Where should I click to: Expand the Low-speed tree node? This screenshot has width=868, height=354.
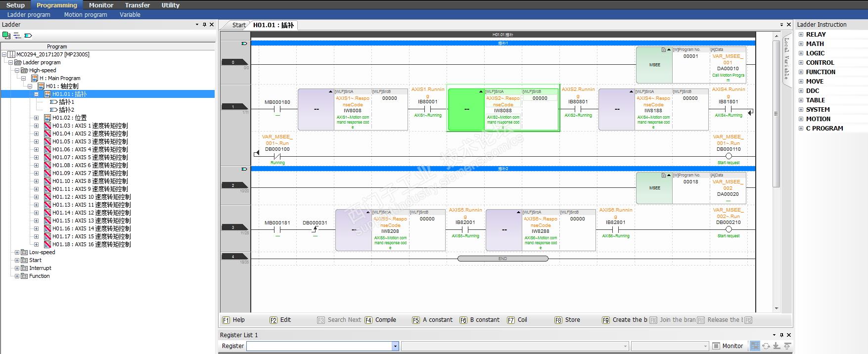(17, 252)
